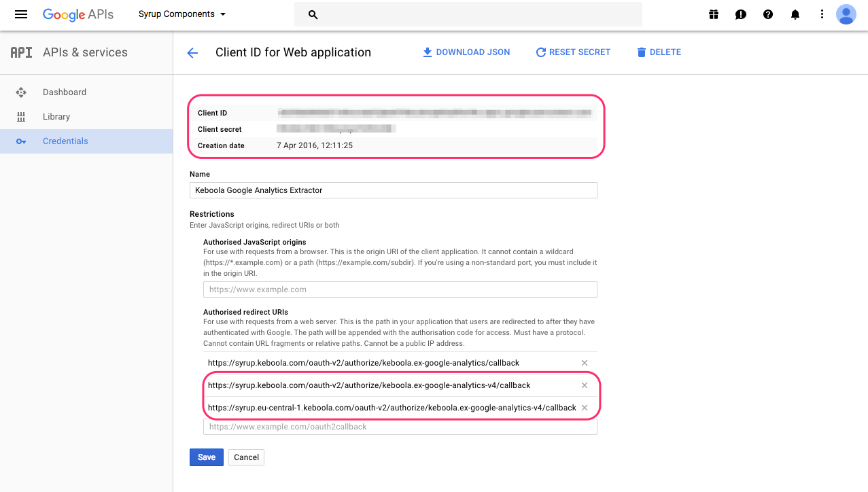Screen dimensions: 868x492
Task: Click the blurred Client ID value
Action: click(x=435, y=113)
